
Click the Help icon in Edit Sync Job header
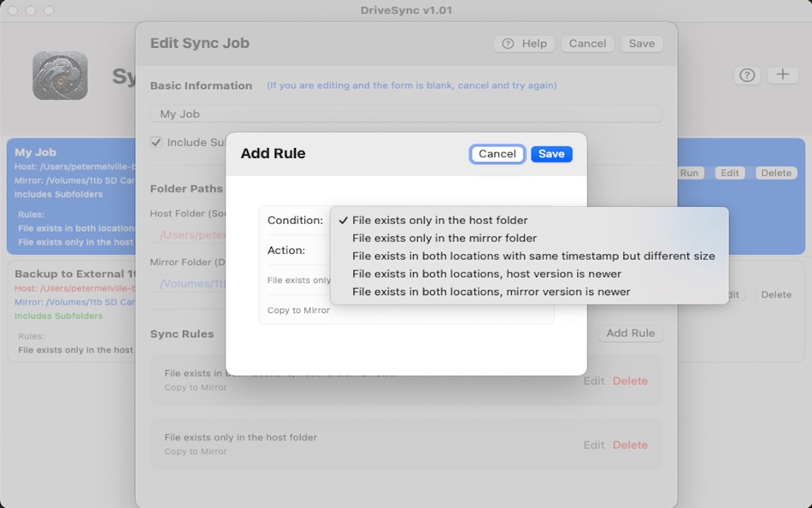[x=524, y=43]
